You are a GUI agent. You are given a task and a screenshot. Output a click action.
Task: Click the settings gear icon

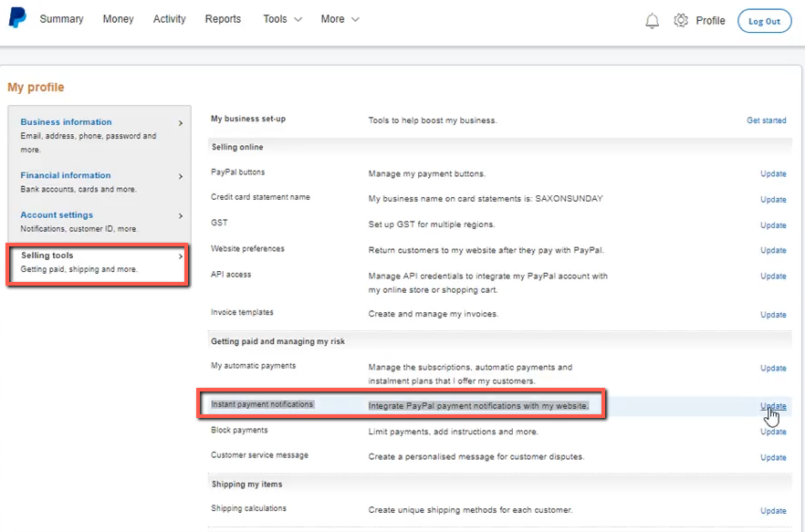pos(681,20)
